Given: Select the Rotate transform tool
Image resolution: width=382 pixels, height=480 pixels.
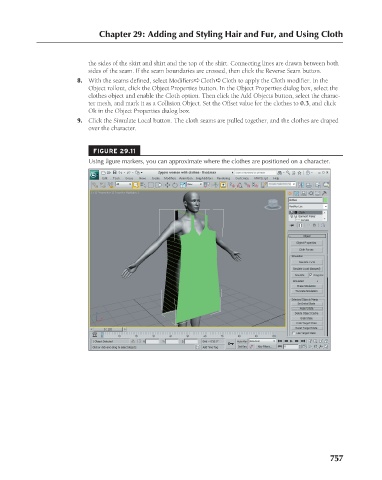Looking at the screenshot, I should tap(175, 185).
